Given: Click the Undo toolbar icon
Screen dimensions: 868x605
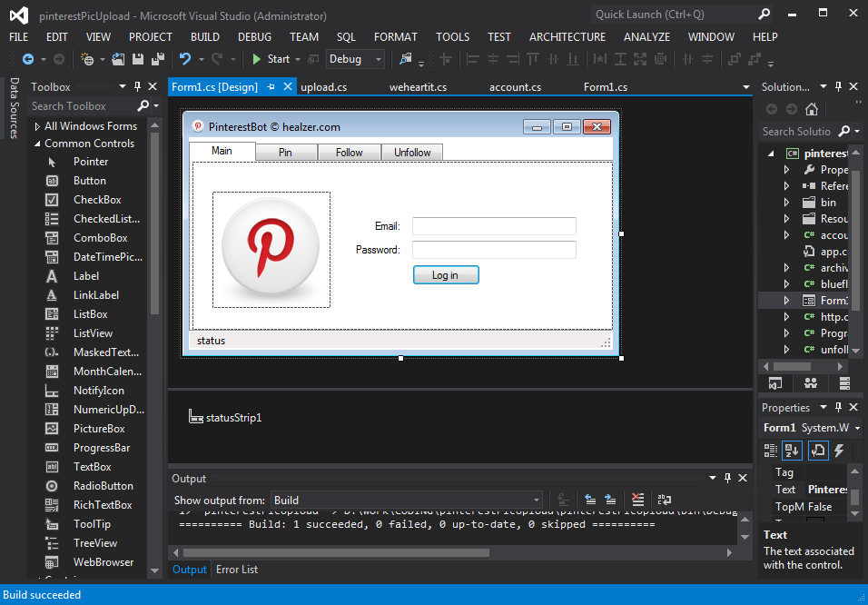Looking at the screenshot, I should tap(185, 59).
